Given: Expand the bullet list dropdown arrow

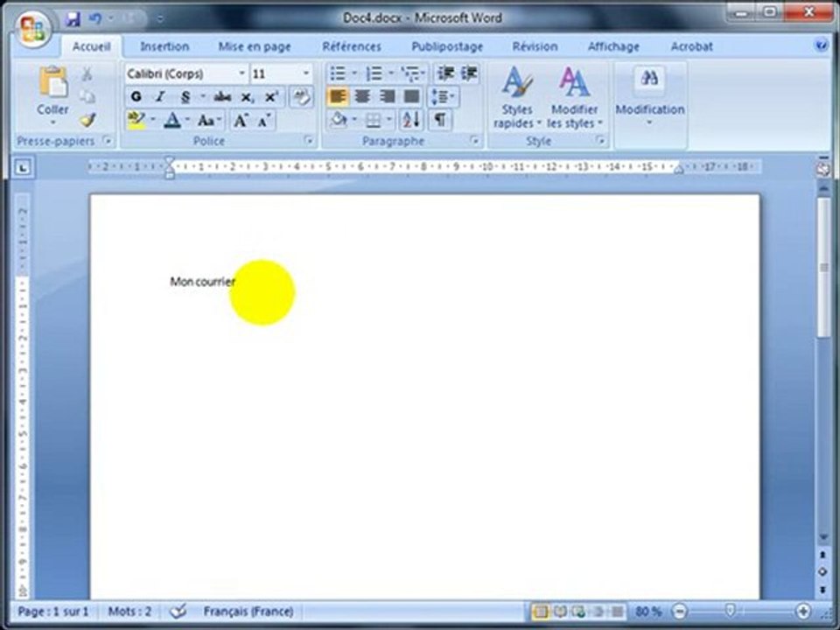Looking at the screenshot, I should click(x=353, y=73).
